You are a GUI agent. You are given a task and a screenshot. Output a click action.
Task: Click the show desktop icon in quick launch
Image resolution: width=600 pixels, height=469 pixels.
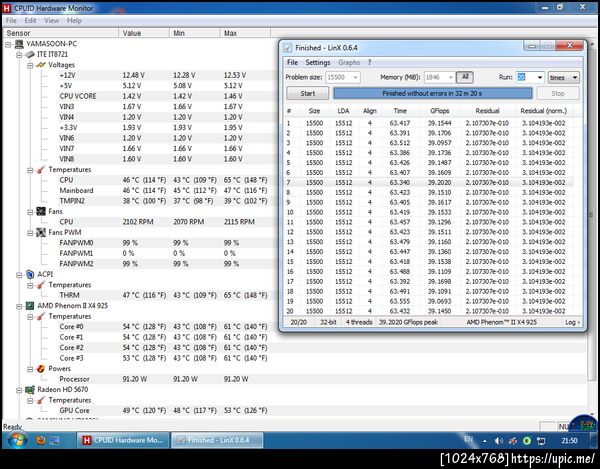[x=54, y=441]
